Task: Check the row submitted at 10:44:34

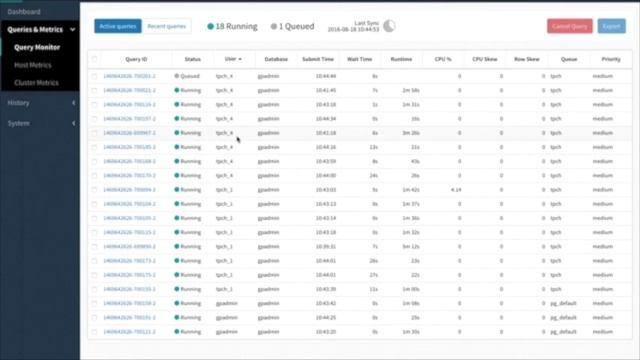Action: 94,119
